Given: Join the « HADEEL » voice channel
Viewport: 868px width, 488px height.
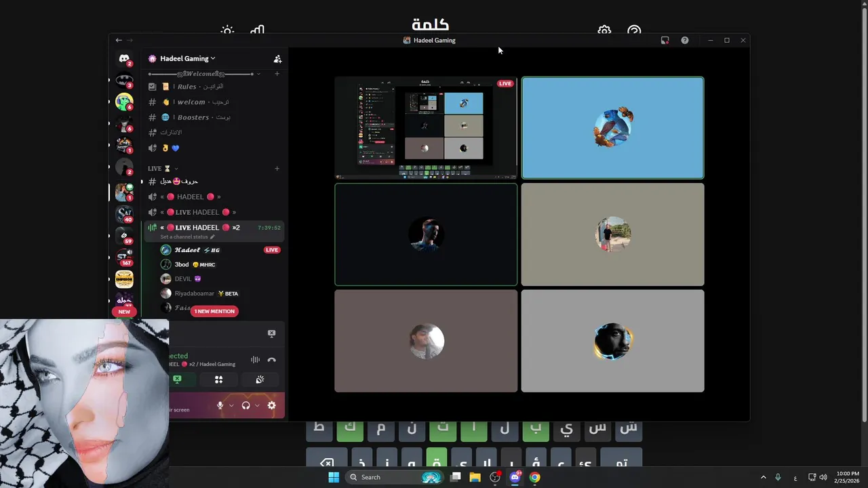Looking at the screenshot, I should 214,197.
